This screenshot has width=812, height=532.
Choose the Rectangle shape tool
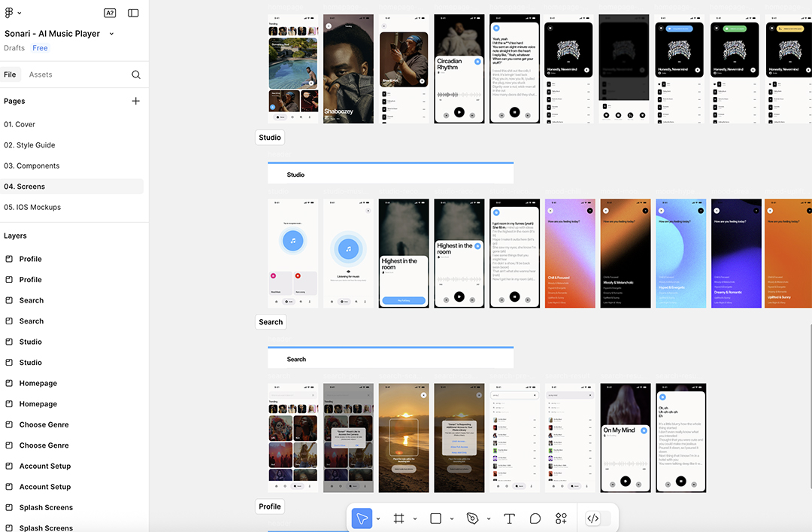[x=435, y=518]
